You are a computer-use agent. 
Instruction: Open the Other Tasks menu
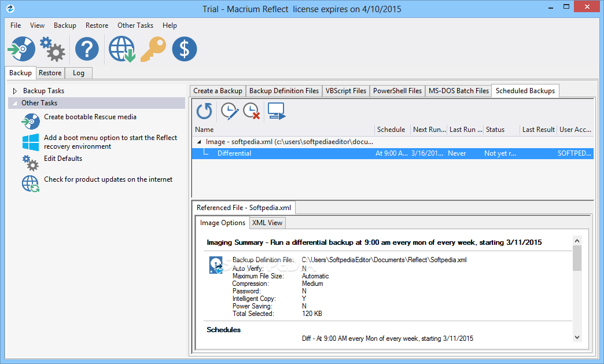135,25
